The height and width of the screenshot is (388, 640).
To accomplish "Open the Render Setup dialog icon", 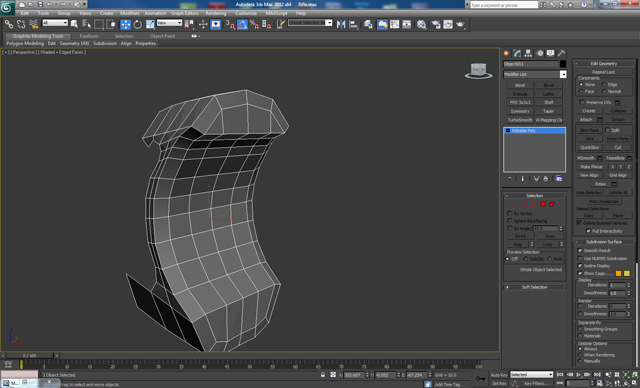I will click(x=436, y=24).
